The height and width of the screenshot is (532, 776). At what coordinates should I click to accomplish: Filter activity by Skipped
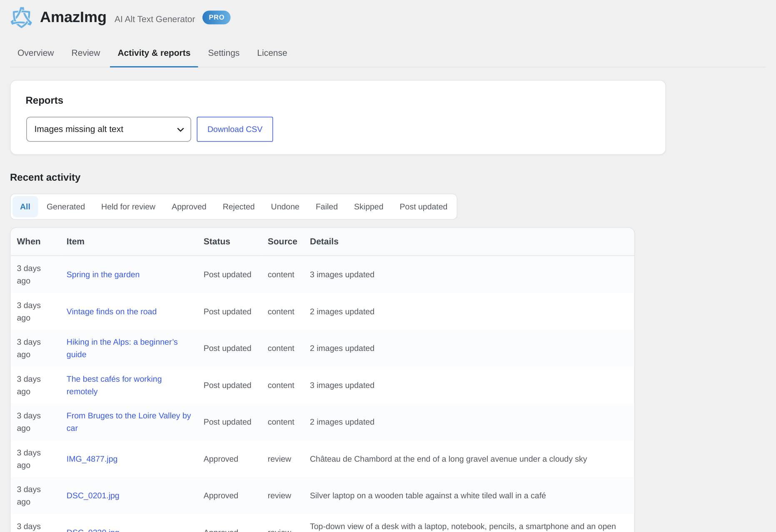369,206
